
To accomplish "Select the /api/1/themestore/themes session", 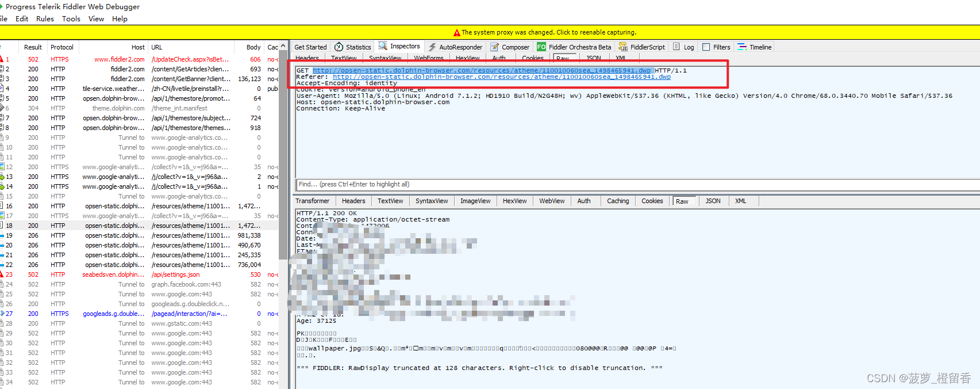I will click(139, 128).
